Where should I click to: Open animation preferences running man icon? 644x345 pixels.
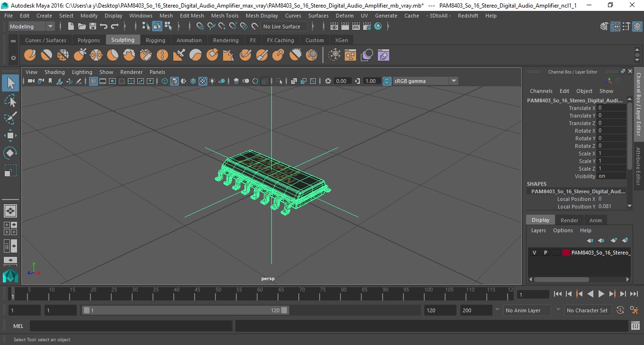pyautogui.click(x=634, y=310)
